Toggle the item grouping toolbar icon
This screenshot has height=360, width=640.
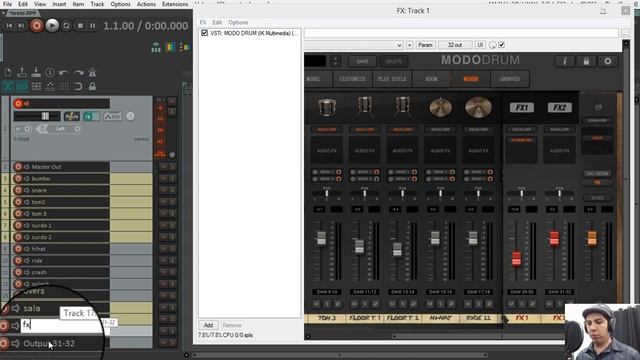pos(22,87)
